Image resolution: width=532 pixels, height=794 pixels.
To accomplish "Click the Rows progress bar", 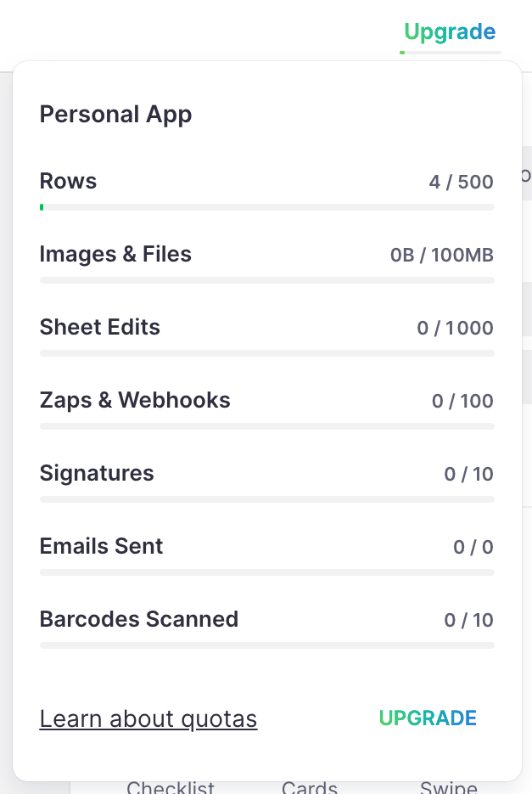I will (266, 206).
